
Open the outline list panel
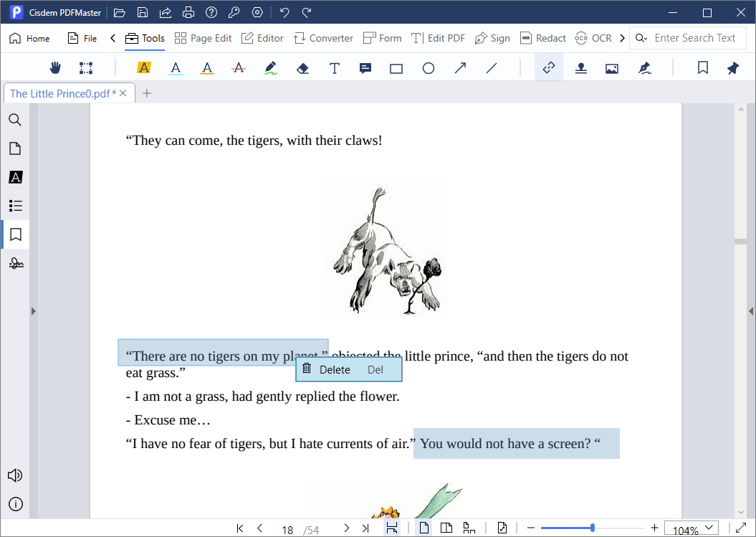coord(16,206)
